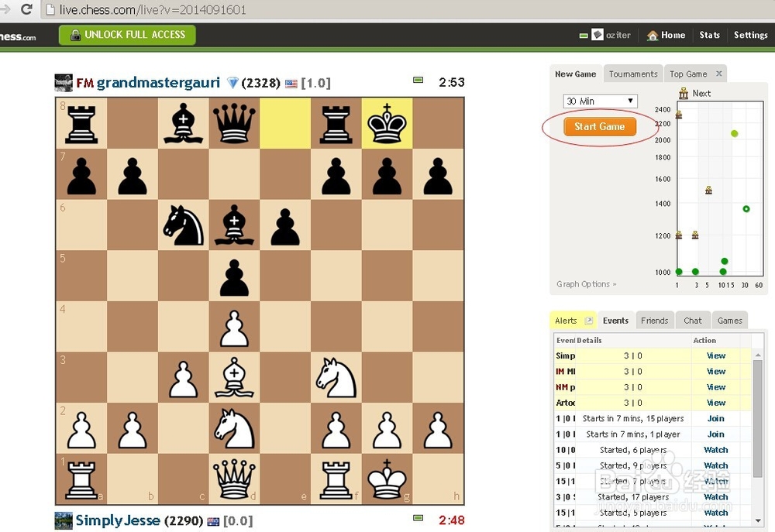Click SimplyJesse's avatar thumbnail
The width and height of the screenshot is (775, 532).
click(x=64, y=520)
